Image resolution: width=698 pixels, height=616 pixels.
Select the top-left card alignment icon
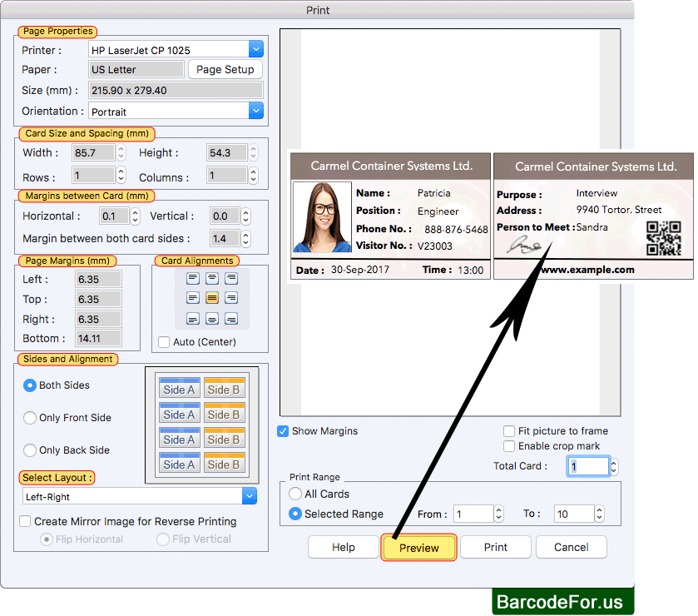point(193,278)
